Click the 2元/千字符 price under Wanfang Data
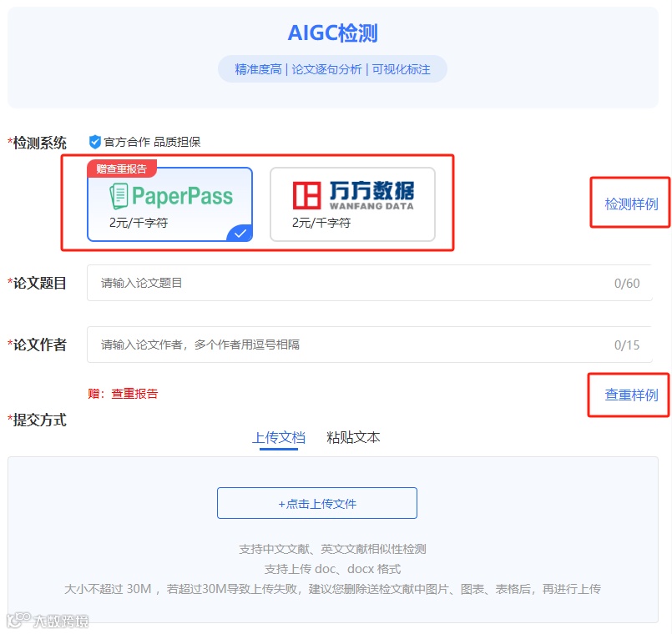672x634 pixels. pyautogui.click(x=321, y=223)
